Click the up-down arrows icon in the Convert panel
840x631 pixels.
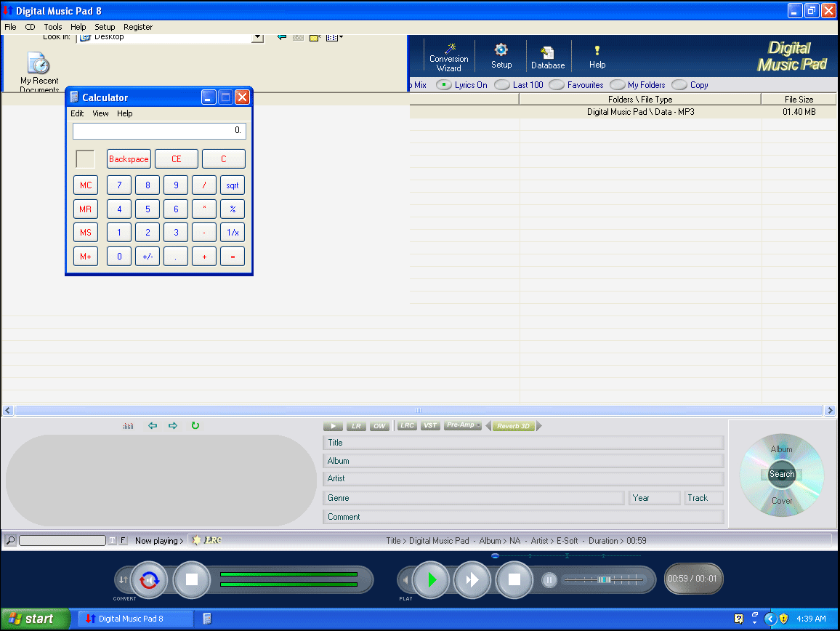tap(124, 579)
